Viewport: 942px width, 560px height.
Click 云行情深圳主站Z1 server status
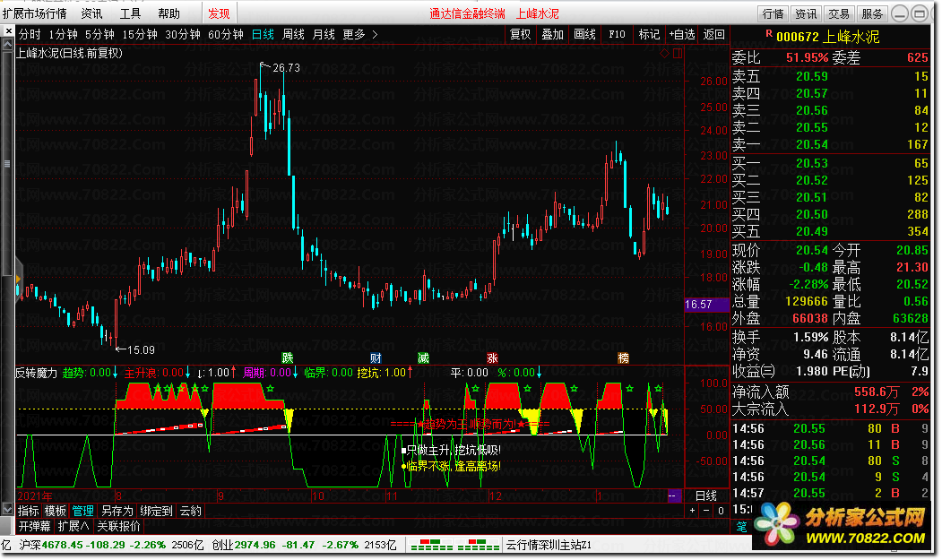click(x=549, y=545)
